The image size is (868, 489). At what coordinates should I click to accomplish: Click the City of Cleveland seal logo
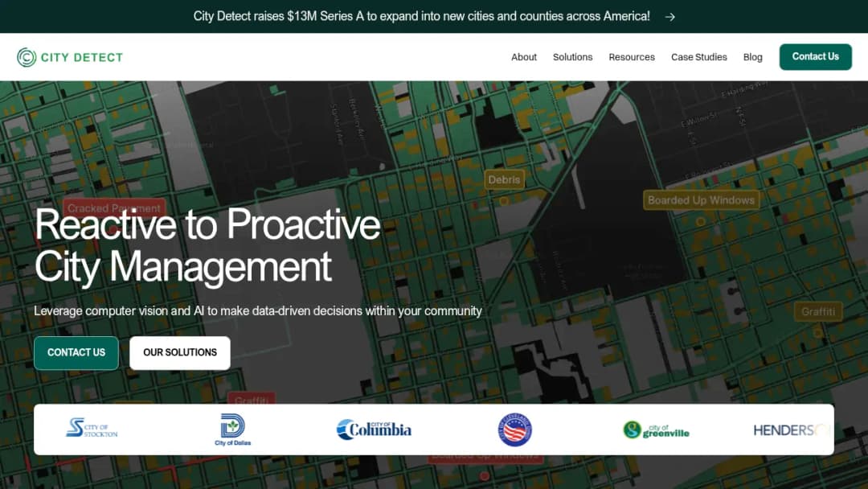tap(515, 429)
